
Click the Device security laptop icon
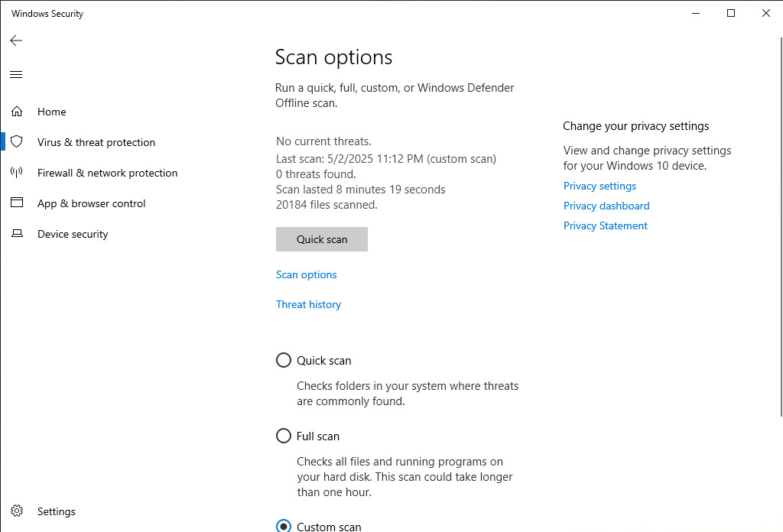[17, 234]
